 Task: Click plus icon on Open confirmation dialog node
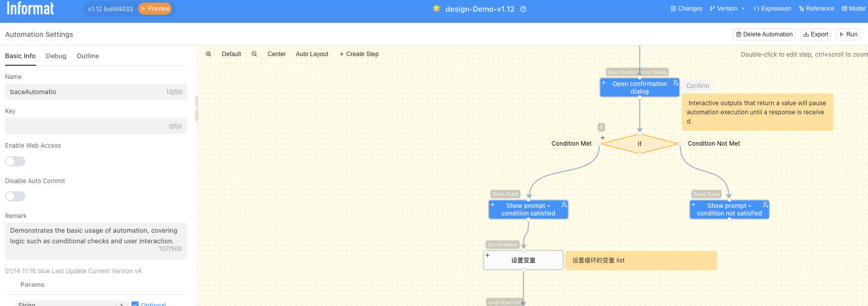point(604,83)
